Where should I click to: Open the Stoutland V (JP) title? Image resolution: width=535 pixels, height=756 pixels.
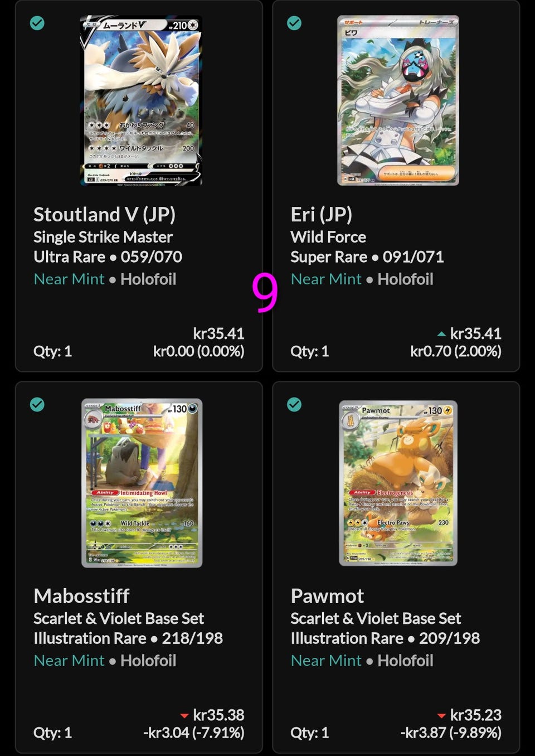(105, 215)
